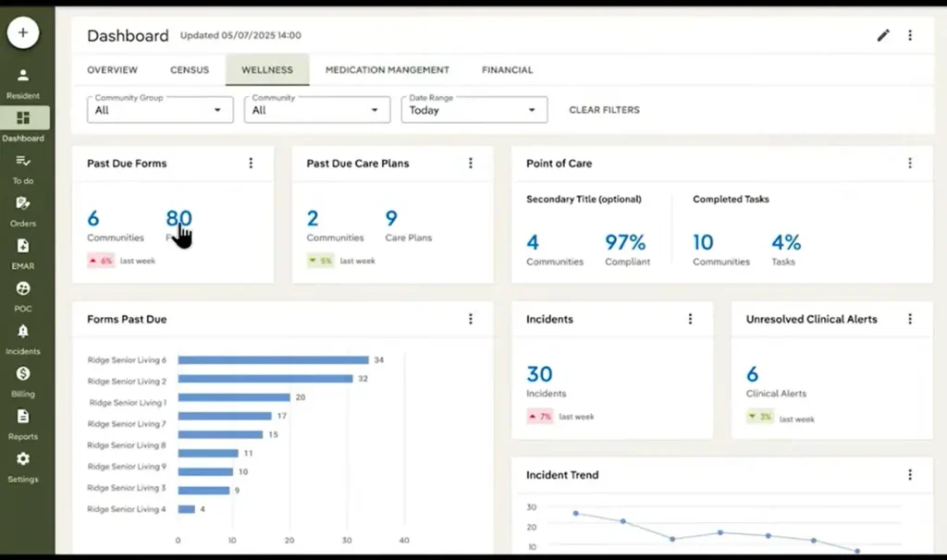Open the To do list icon

coord(23,161)
